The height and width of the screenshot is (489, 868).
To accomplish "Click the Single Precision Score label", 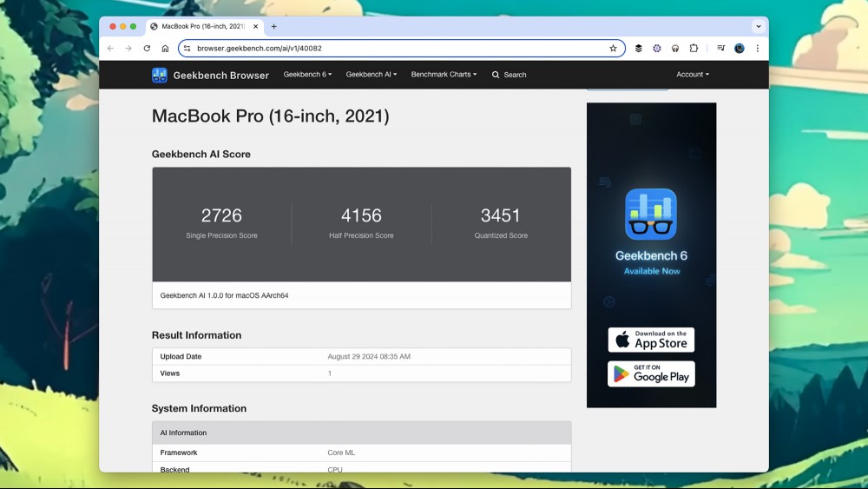I will [x=221, y=235].
